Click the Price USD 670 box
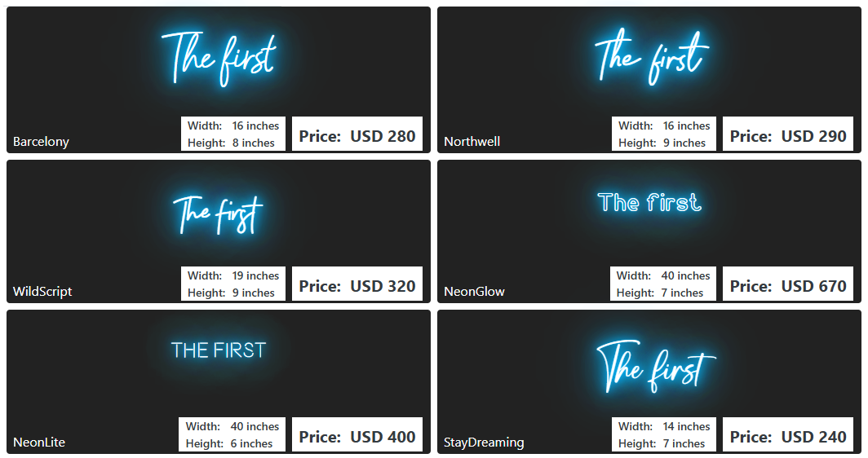Viewport: 868px width, 458px height. pos(788,284)
